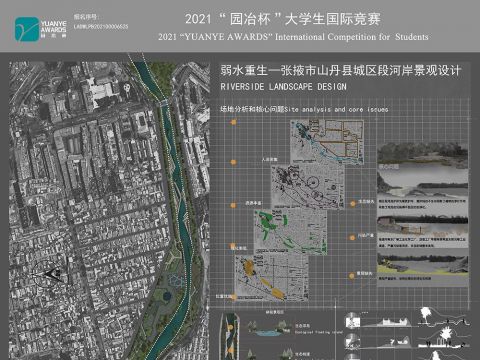480x360 pixels.
Task: Open the large aerial site plan image
Action: click(x=109, y=210)
